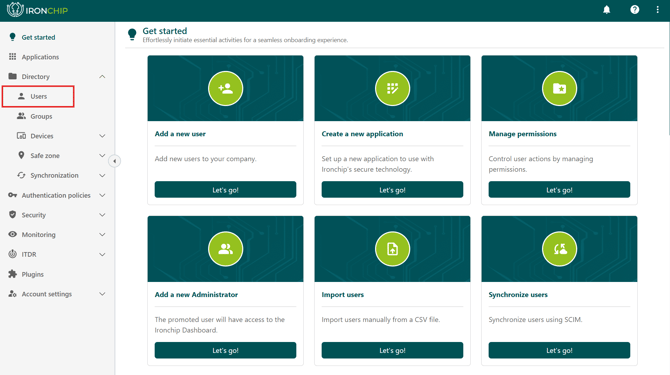Screen dimensions: 670x375
Task: Click the ITDR icon in sidebar
Action: pyautogui.click(x=12, y=254)
